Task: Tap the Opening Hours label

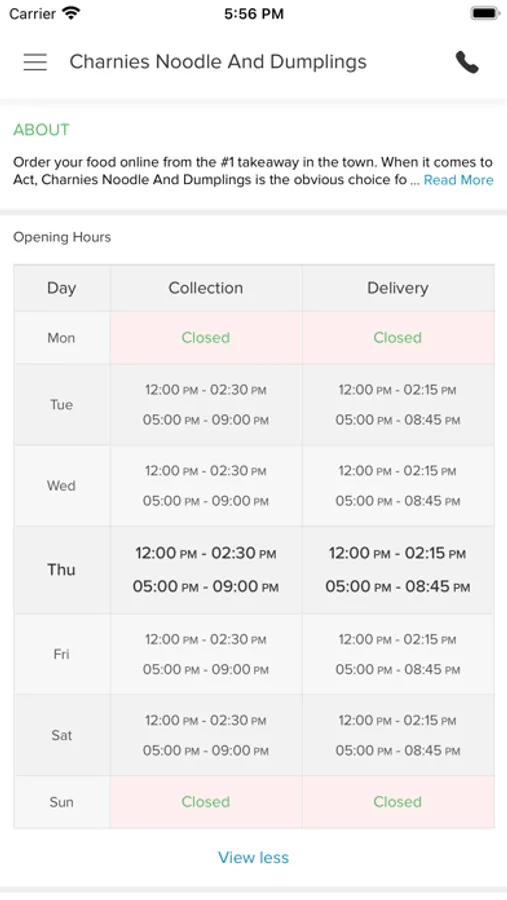Action: click(x=62, y=237)
